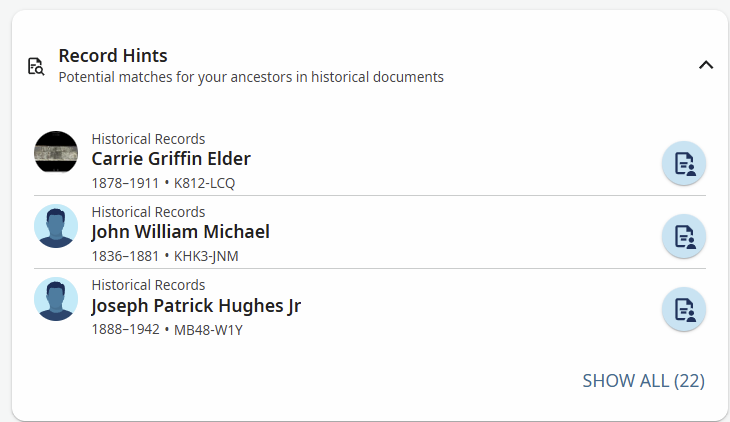Click Historical Records label above Carrie Griffin Elder
730x422 pixels.
(148, 139)
